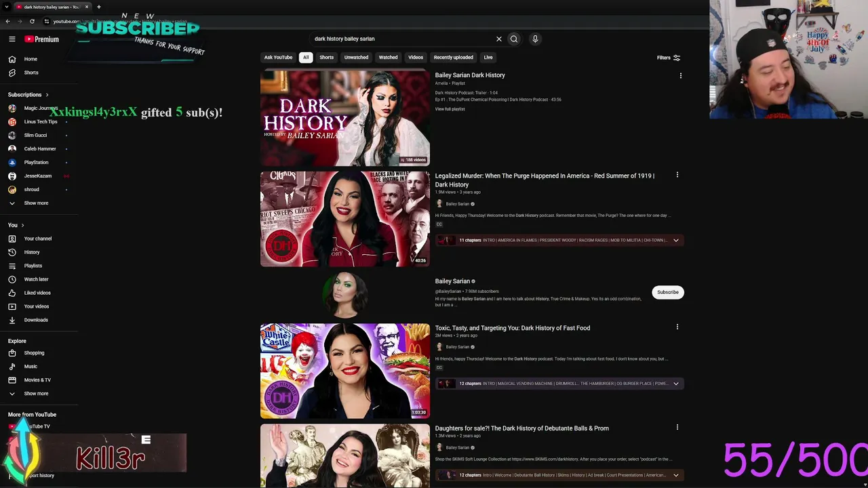The width and height of the screenshot is (868, 488).
Task: Open the Ep #1 DuPont Chemical Poisoning playlist entry
Action: tap(498, 100)
